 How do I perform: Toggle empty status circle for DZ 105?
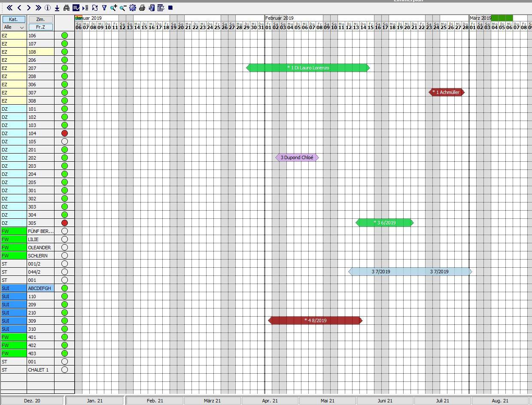(x=64, y=142)
